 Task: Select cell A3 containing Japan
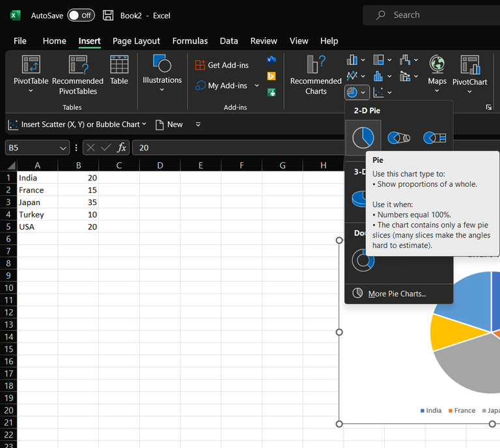pyautogui.click(x=37, y=203)
